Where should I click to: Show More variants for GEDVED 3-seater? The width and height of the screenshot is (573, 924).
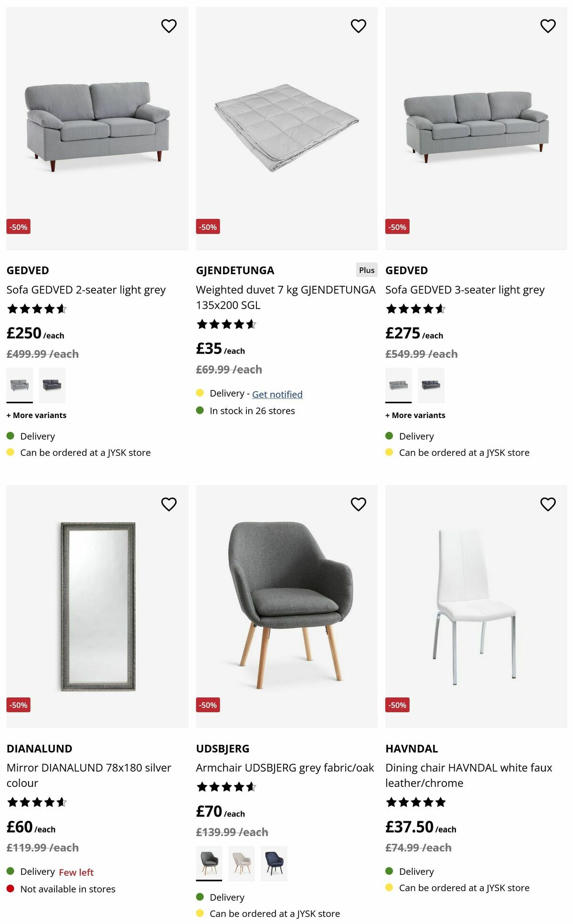click(415, 415)
